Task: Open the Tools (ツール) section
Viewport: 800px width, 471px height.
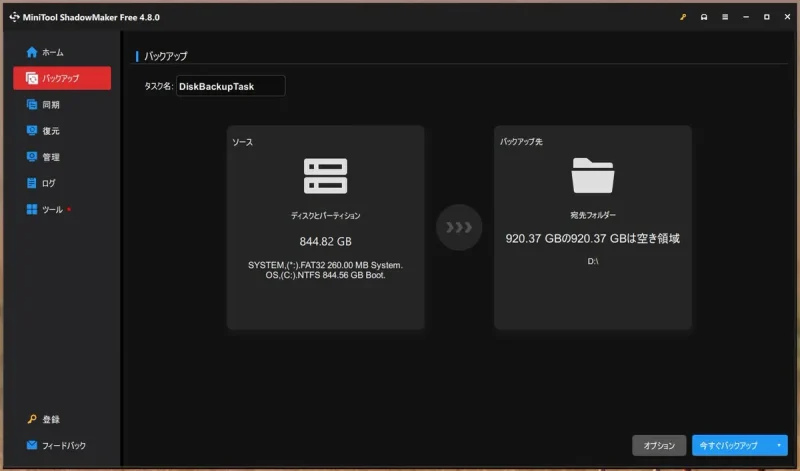Action: tap(52, 209)
